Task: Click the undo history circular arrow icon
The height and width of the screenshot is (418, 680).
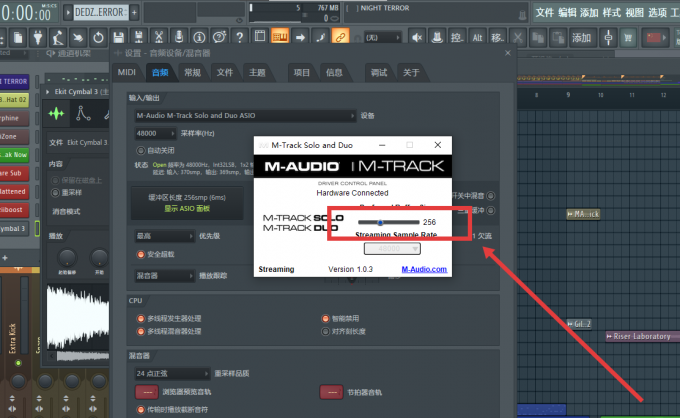Action: 98,37
